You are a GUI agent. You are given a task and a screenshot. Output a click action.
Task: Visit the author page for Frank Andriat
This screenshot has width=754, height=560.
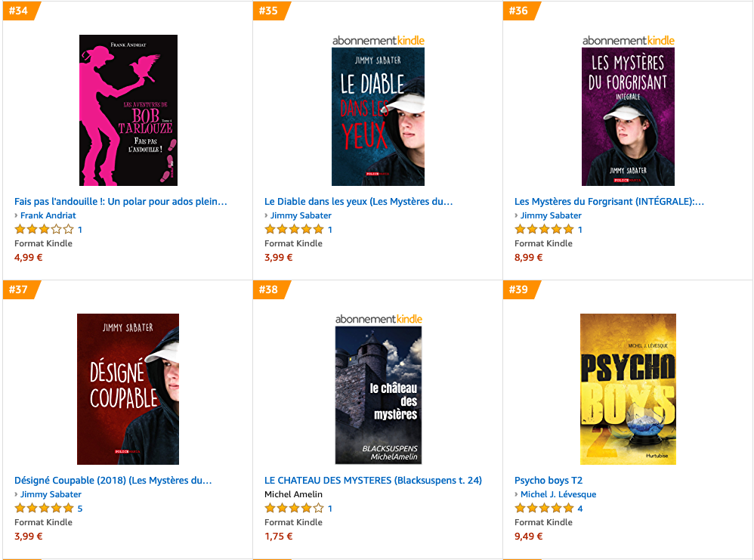coord(48,215)
